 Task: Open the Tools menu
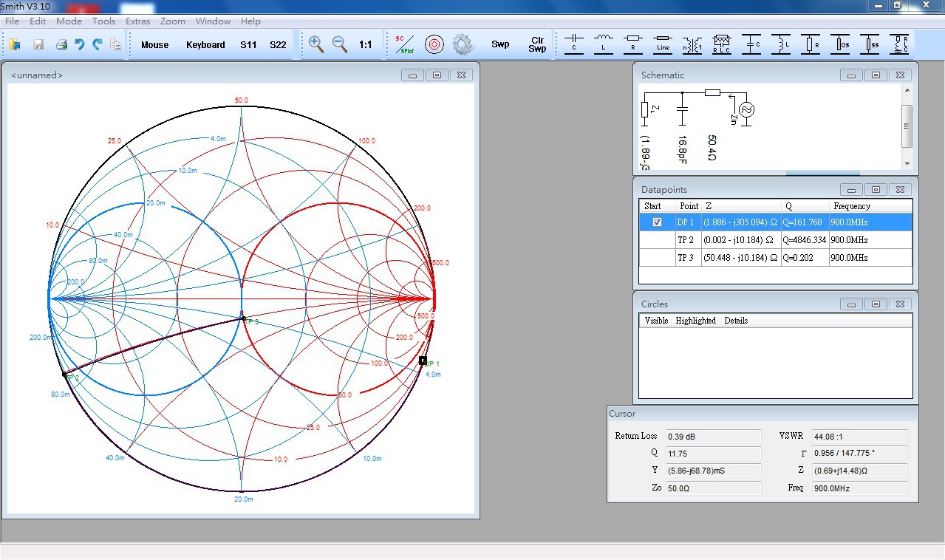click(x=103, y=21)
